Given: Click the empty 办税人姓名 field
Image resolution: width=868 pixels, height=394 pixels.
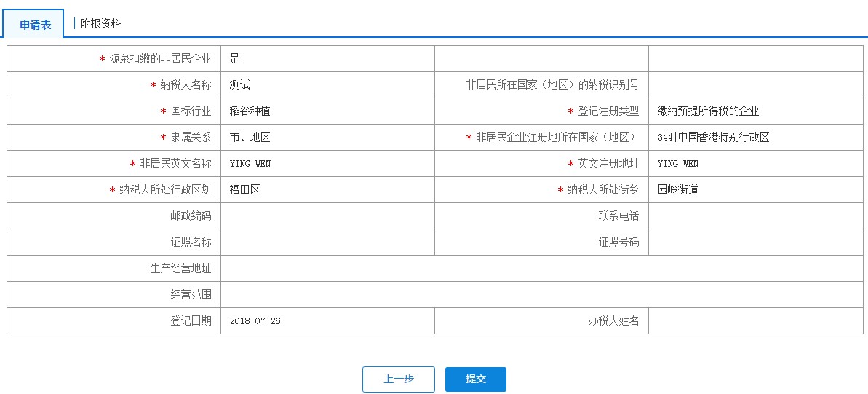Looking at the screenshot, I should pos(755,321).
